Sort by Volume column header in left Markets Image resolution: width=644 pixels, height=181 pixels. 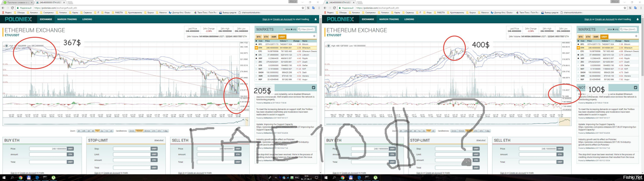tap(283, 41)
